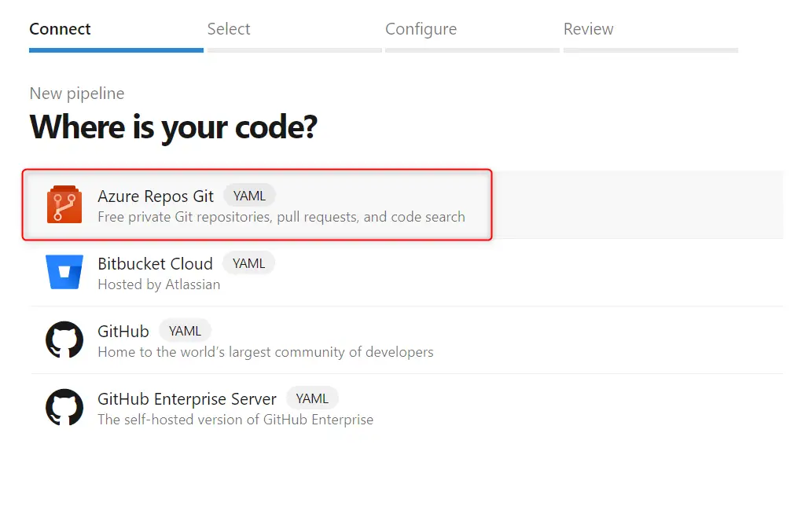This screenshot has height=510, width=812.
Task: Click the GitHub octocat icon
Action: [64, 339]
